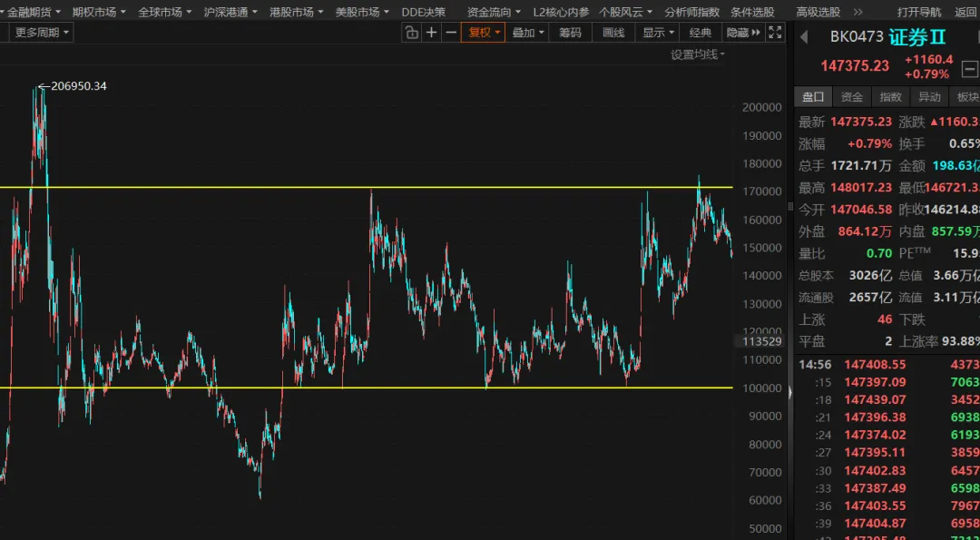Open the 期权市场 menu

coord(99,11)
